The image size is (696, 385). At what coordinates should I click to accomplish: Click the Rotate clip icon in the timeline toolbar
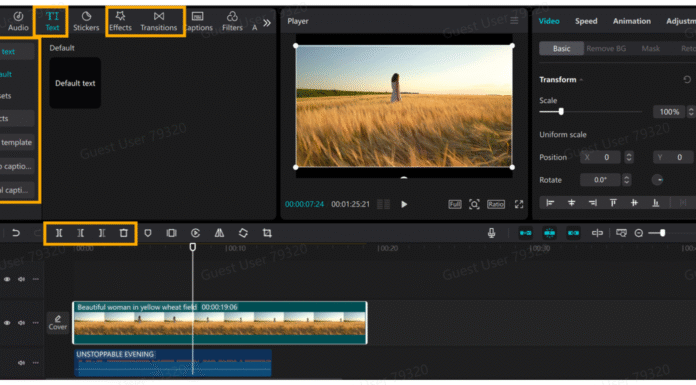point(243,233)
